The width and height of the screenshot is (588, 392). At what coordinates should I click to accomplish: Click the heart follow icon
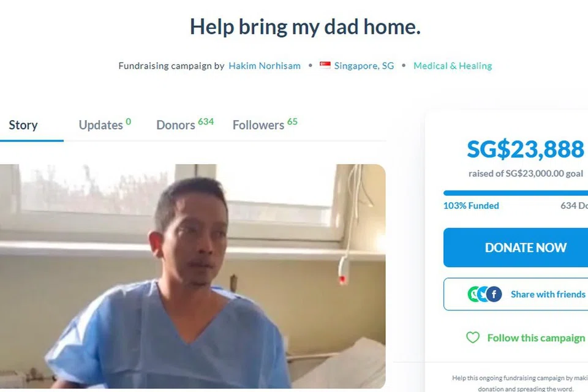tap(472, 337)
